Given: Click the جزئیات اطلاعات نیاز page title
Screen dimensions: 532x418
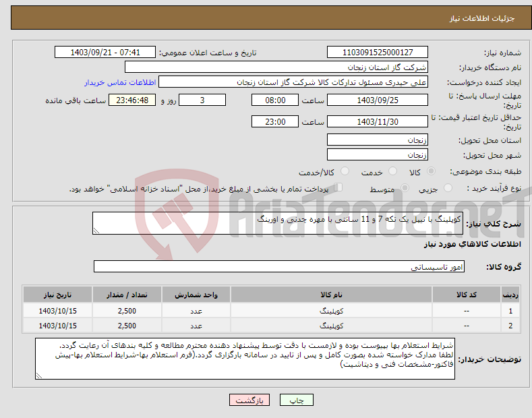Looking at the screenshot, I should click(x=482, y=18).
